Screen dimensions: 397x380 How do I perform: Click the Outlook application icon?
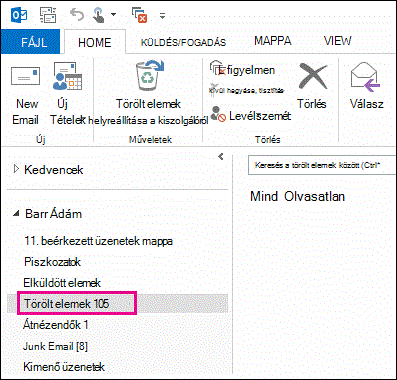pyautogui.click(x=19, y=15)
